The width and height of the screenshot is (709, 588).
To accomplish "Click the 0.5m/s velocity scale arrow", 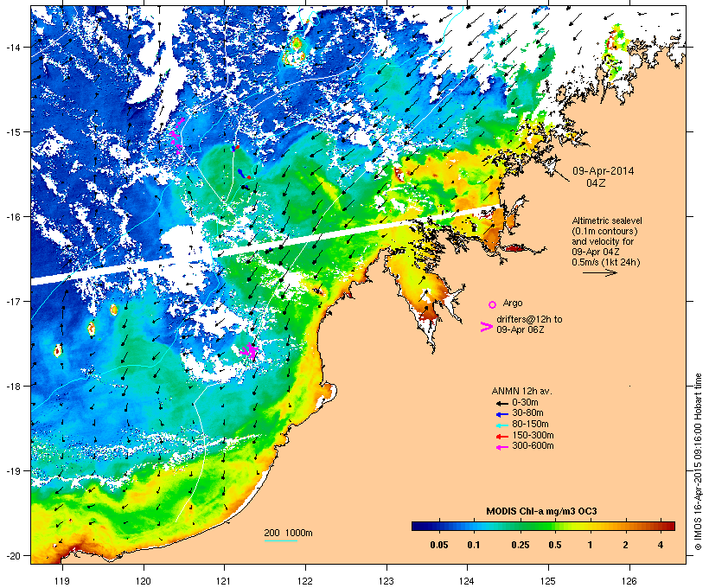I will point(599,272).
